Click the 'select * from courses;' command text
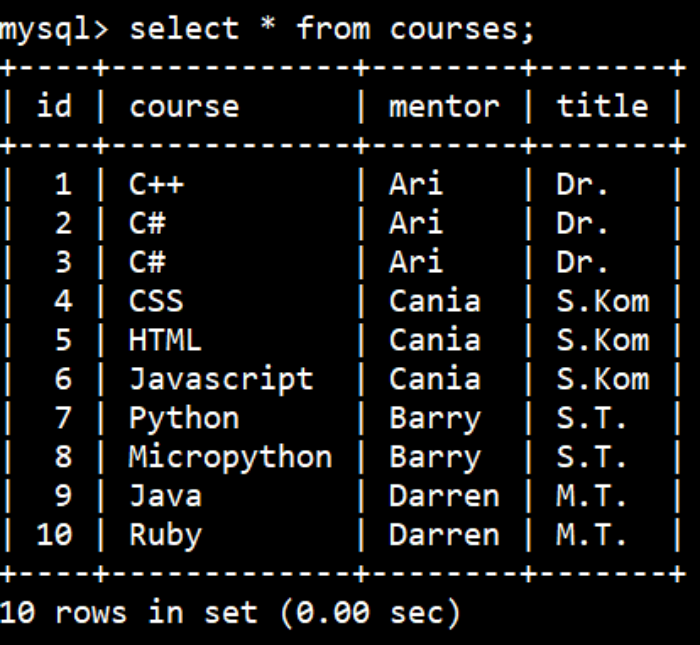Screen dimensions: 700x645 (332, 29)
